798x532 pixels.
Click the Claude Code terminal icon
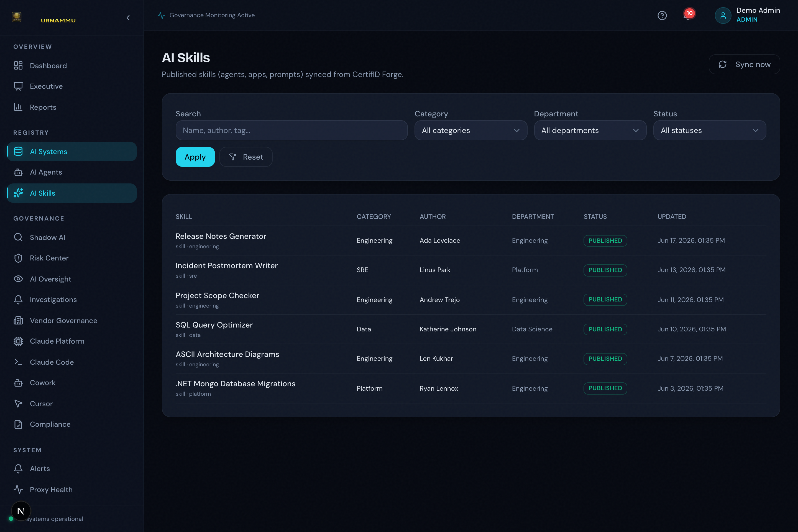(x=18, y=362)
